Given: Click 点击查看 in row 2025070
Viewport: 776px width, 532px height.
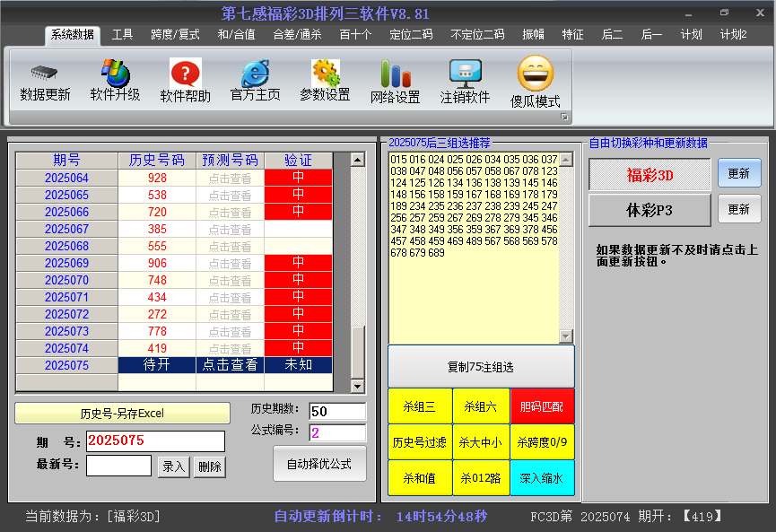Looking at the screenshot, I should click(231, 281).
